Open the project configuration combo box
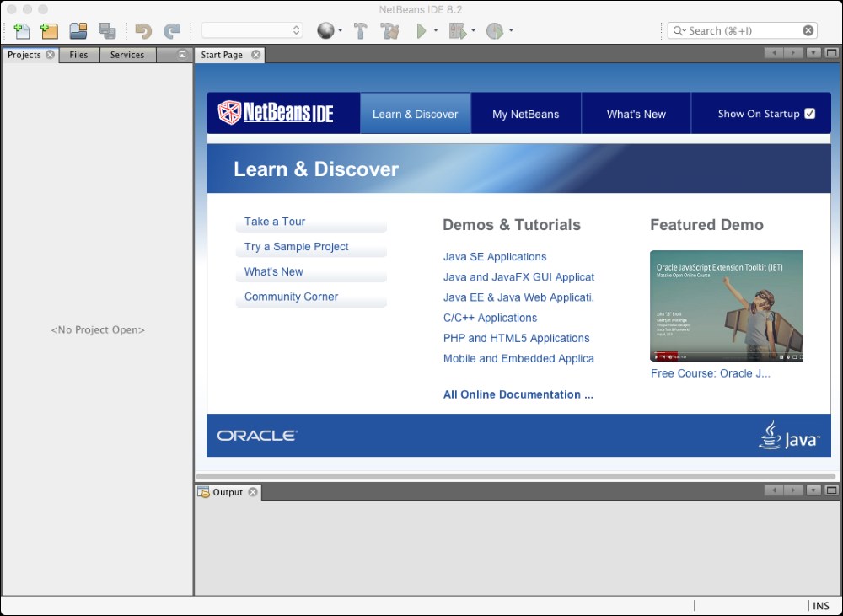 [252, 30]
